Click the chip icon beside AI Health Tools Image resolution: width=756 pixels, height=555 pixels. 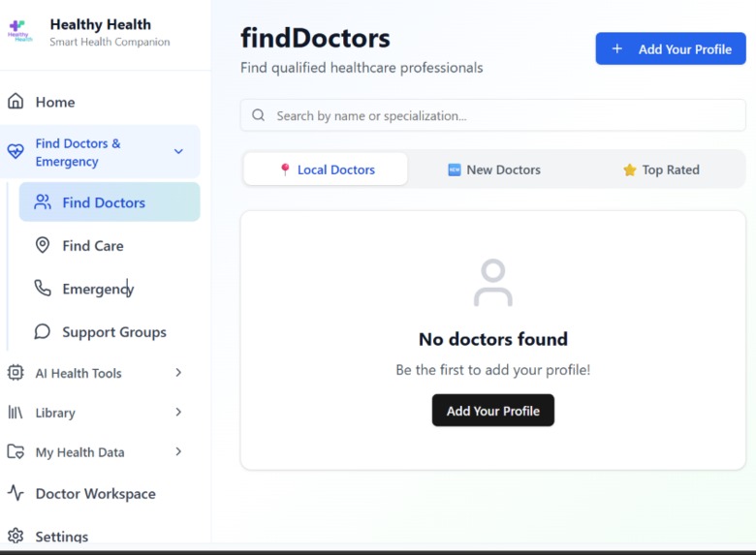pos(16,372)
